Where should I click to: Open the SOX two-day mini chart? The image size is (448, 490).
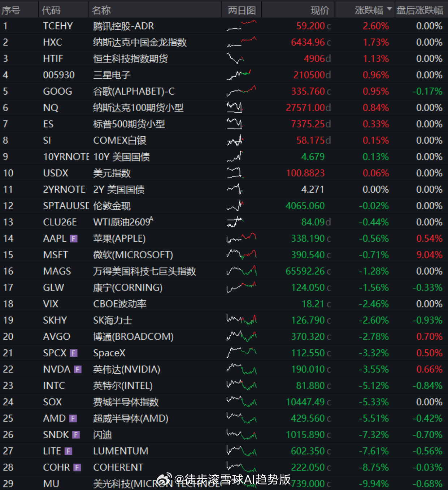tap(242, 402)
